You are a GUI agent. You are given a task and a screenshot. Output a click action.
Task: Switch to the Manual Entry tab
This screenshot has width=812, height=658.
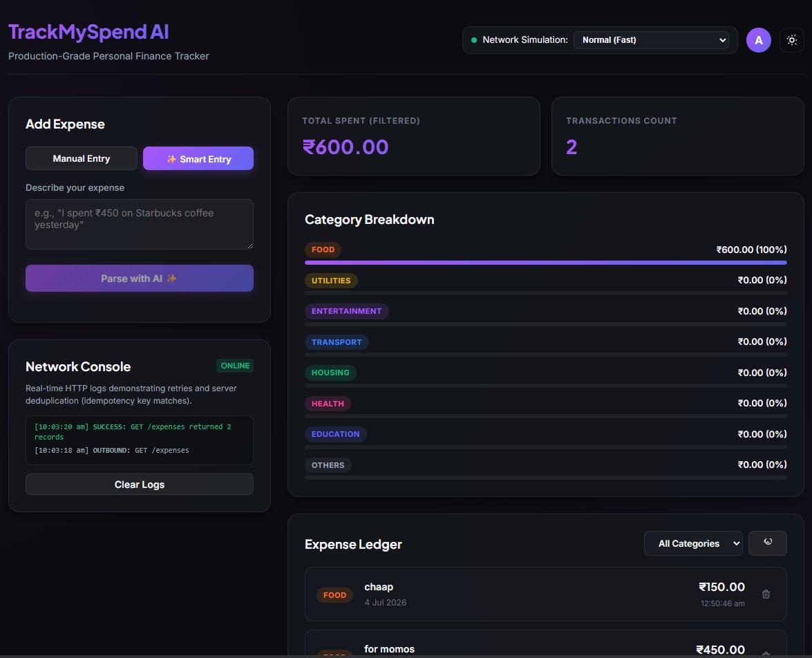point(82,158)
